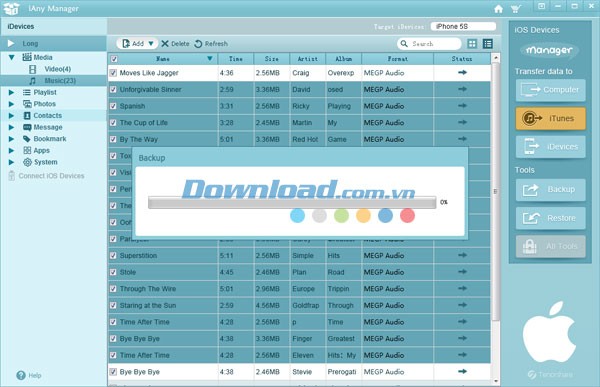
Task: Uncheck Moves Like Jagger checkbox
Action: click(113, 73)
